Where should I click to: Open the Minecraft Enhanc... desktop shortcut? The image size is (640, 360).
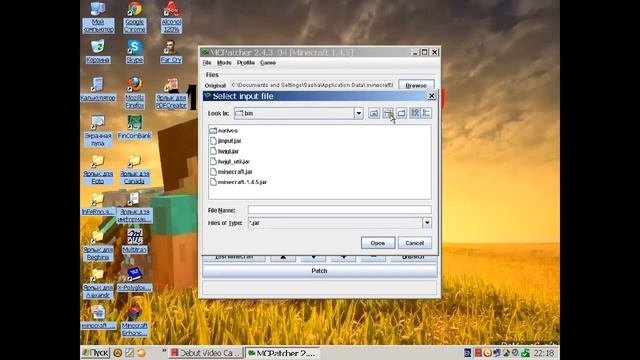(x=135, y=321)
